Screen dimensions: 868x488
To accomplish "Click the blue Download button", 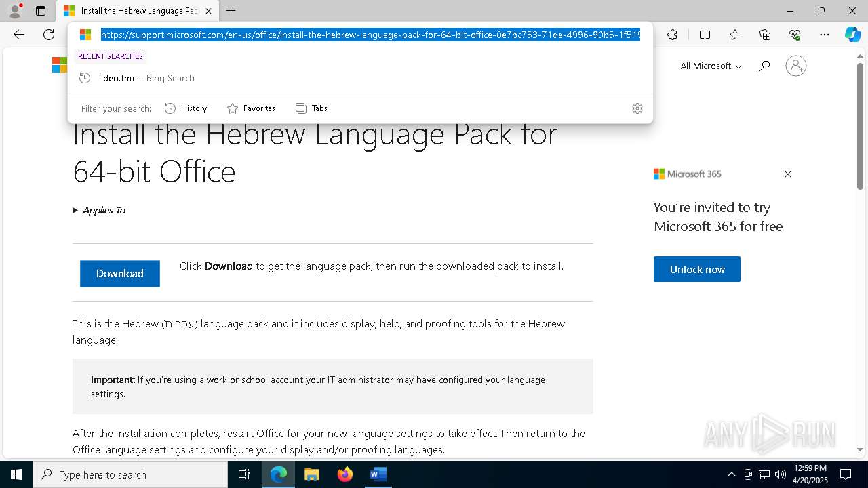I will (x=120, y=274).
